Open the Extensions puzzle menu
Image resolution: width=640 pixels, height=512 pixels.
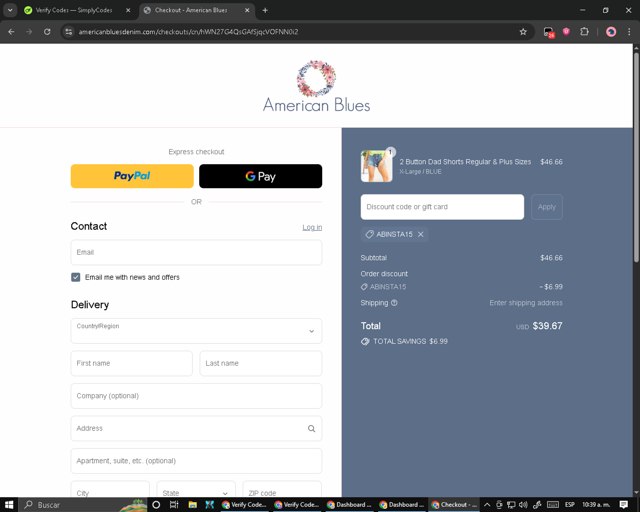(584, 31)
